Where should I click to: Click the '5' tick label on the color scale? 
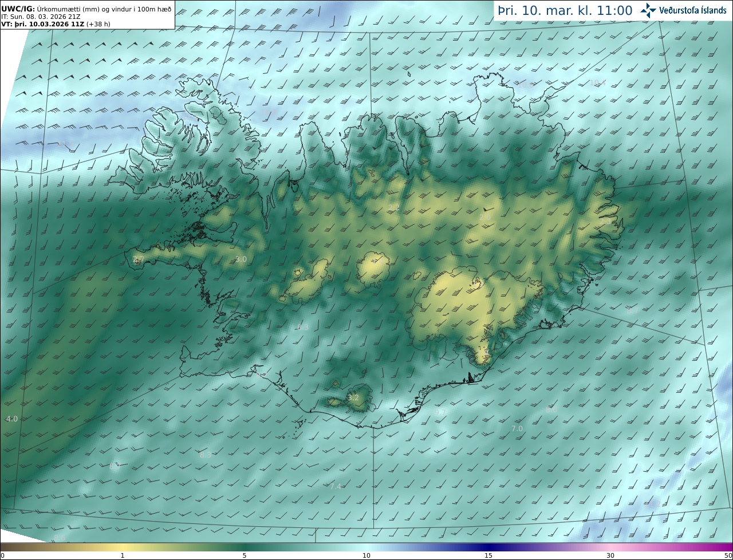point(245,556)
